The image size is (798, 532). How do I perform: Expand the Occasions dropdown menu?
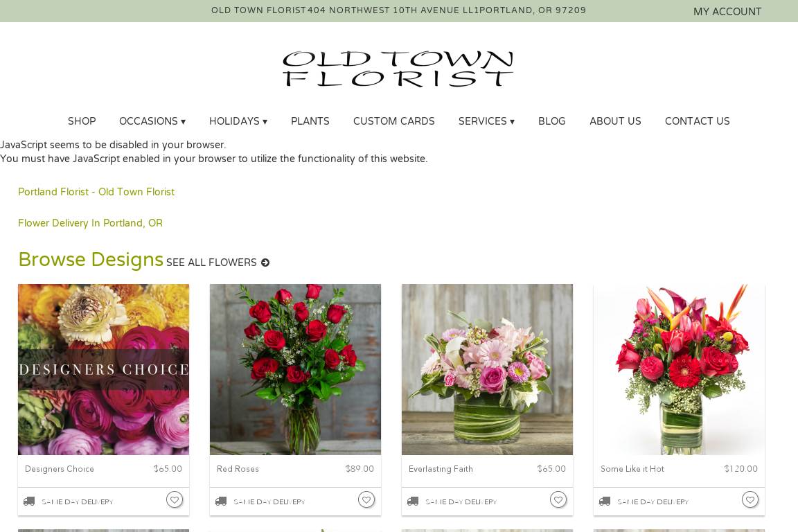click(152, 121)
